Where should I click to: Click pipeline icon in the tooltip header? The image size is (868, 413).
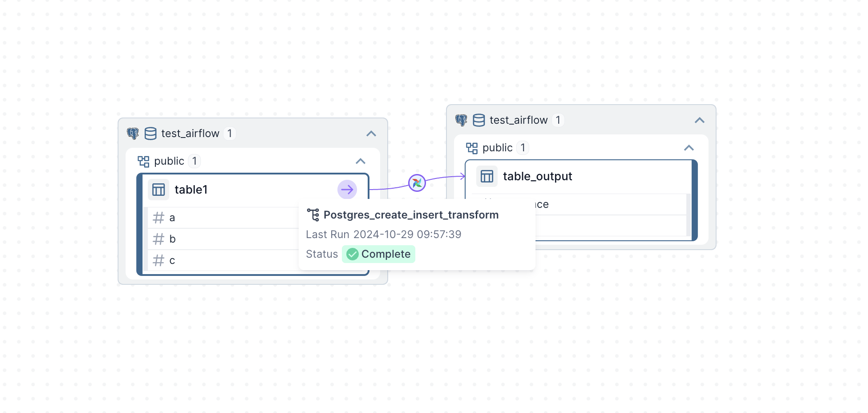(x=313, y=215)
